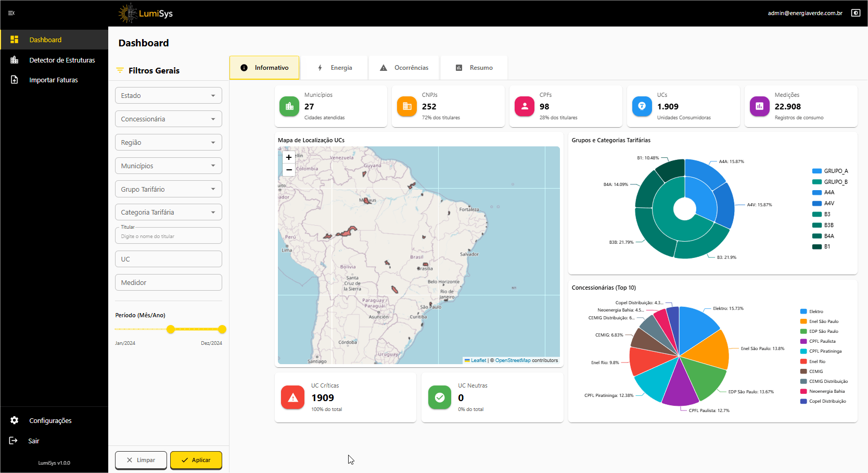Viewport: 868px width, 473px height.
Task: Click the Sair logout icon
Action: click(14, 441)
